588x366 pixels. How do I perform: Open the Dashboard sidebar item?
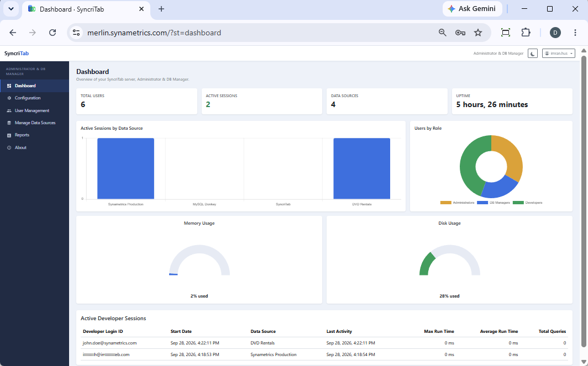tap(34, 86)
